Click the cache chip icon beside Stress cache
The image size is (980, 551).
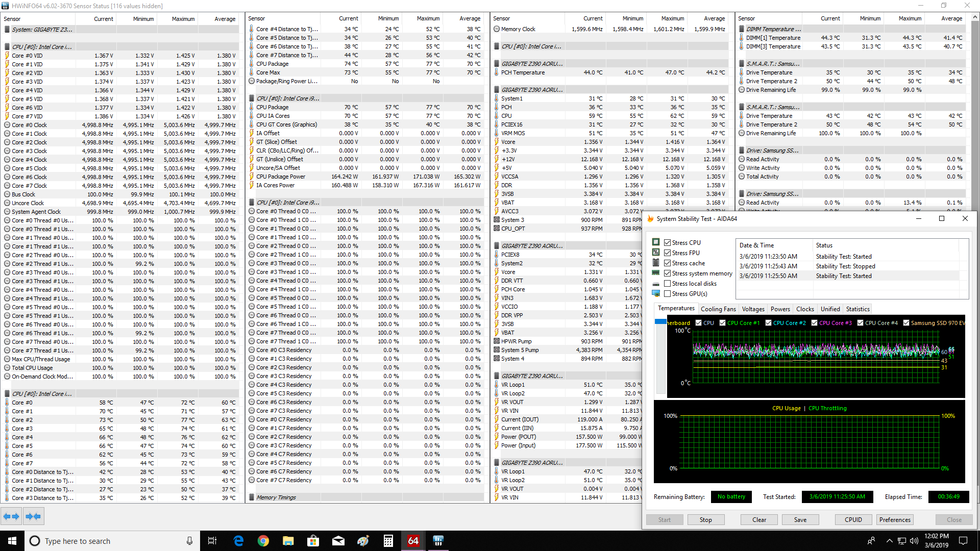click(x=656, y=263)
